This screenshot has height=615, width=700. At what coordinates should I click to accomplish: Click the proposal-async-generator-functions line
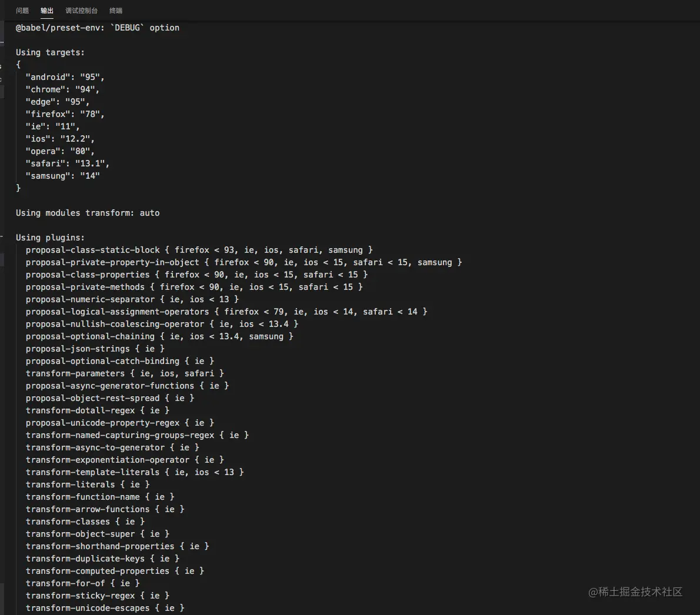pos(127,386)
